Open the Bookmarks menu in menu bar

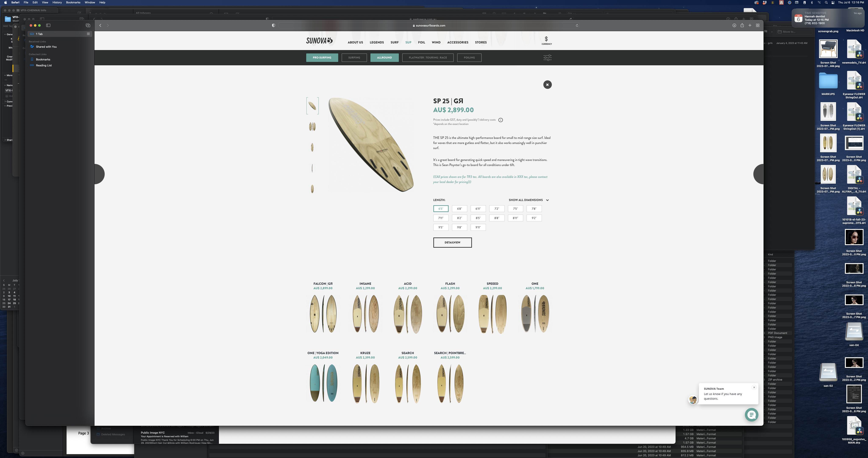(x=73, y=2)
